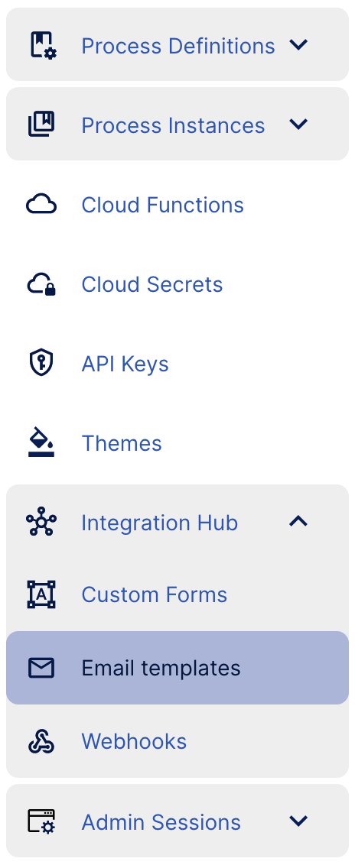This screenshot has width=355, height=868.
Task: Expand Admin Sessions chevron arrow
Action: click(x=298, y=821)
